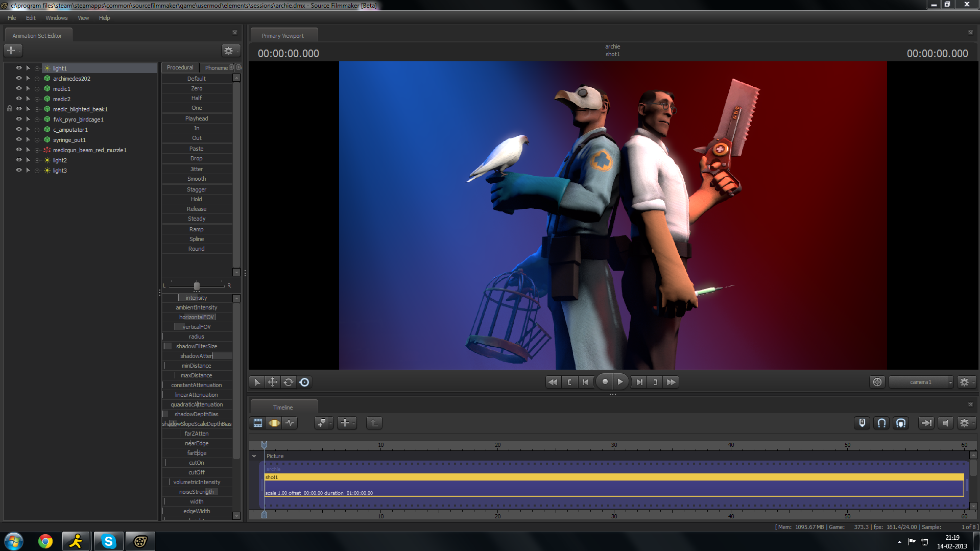Click the Jitter preset button
The height and width of the screenshot is (551, 980).
(x=197, y=169)
